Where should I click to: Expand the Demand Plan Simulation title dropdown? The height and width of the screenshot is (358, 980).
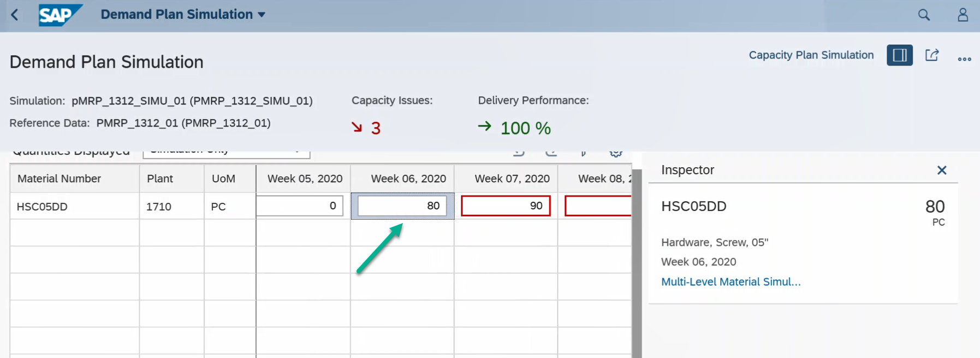coord(262,15)
